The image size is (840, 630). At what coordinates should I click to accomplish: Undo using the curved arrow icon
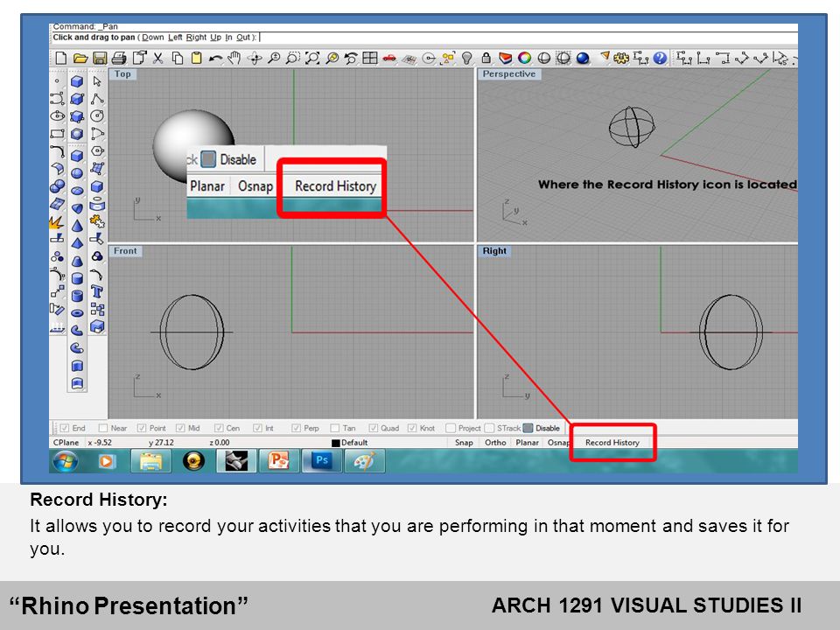click(216, 58)
